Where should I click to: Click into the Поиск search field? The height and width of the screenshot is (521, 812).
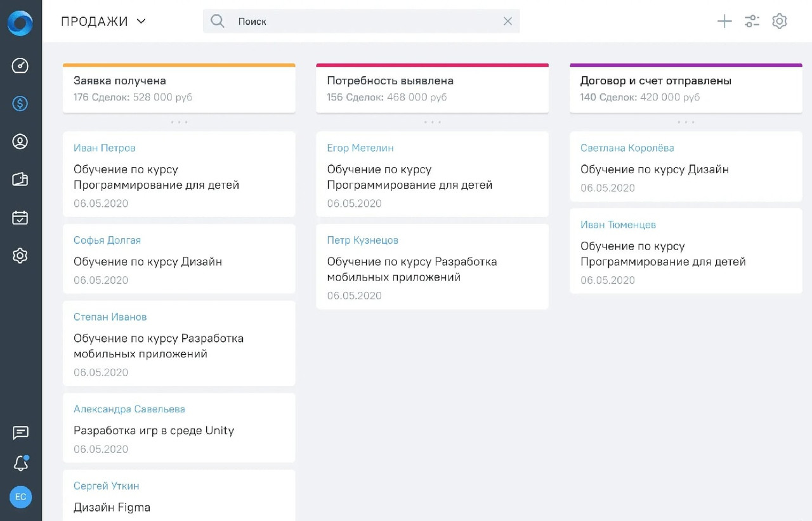tap(362, 21)
